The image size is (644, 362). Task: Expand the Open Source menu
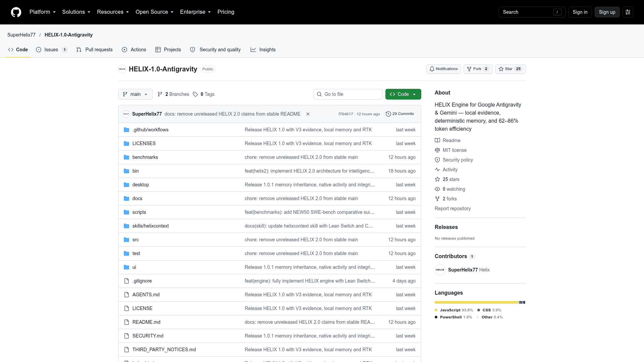pos(155,12)
